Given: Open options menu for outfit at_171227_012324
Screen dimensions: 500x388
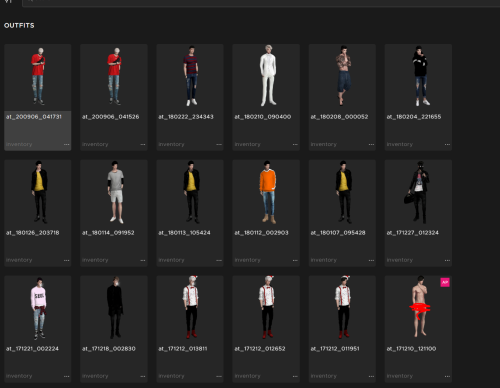Looking at the screenshot, I should coord(447,260).
